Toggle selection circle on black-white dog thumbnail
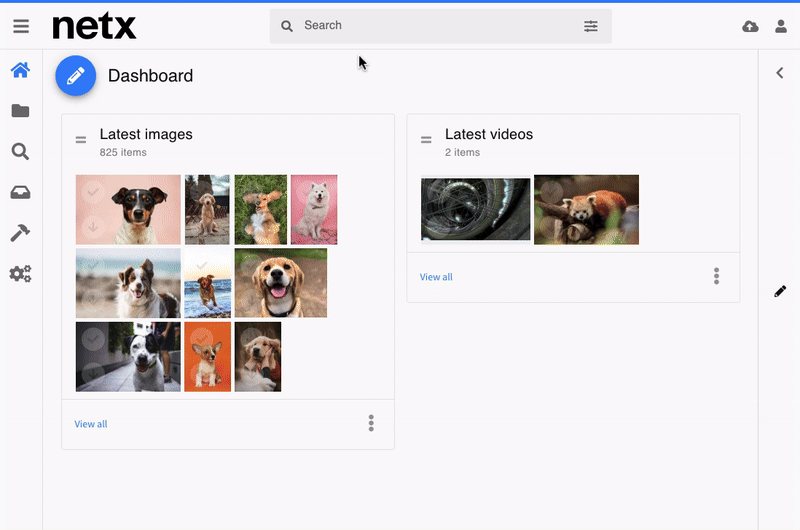Viewport: 800px width, 530px height. [x=92, y=339]
